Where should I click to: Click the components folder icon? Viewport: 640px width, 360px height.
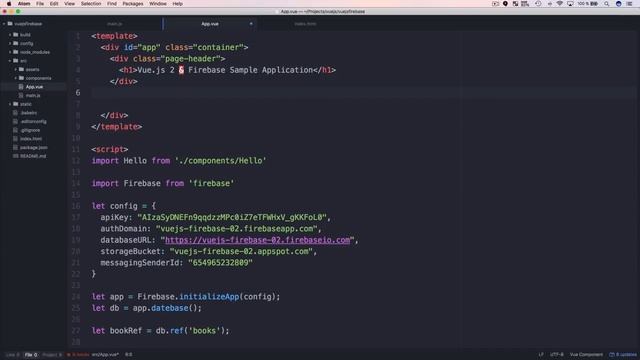(21, 78)
